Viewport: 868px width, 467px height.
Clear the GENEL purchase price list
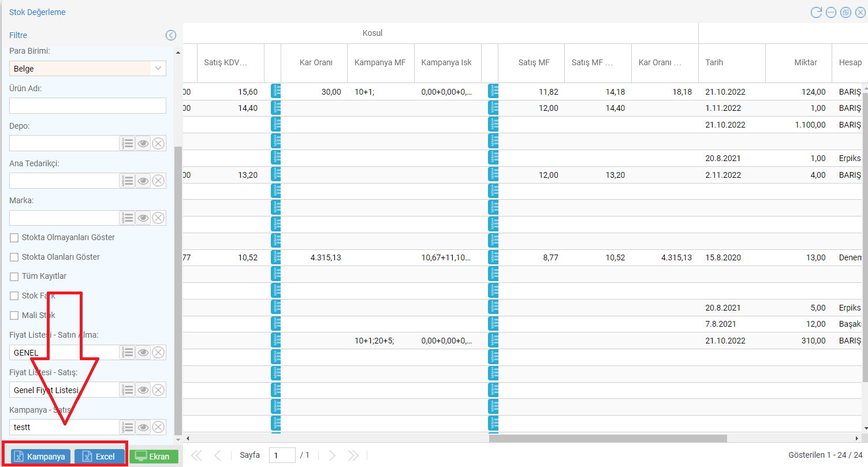[x=158, y=352]
